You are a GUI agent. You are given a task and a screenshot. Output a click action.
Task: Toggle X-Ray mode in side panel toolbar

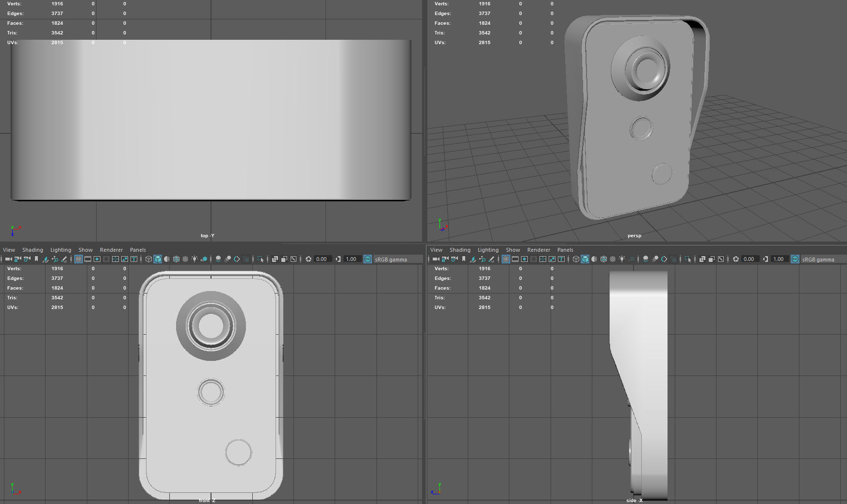point(702,259)
